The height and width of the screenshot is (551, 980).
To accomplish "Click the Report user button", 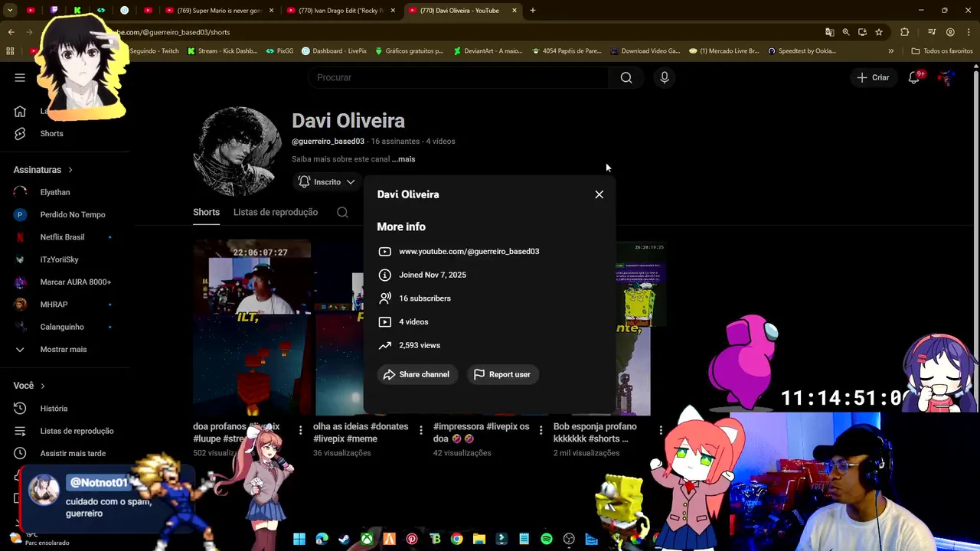I will 502,374.
